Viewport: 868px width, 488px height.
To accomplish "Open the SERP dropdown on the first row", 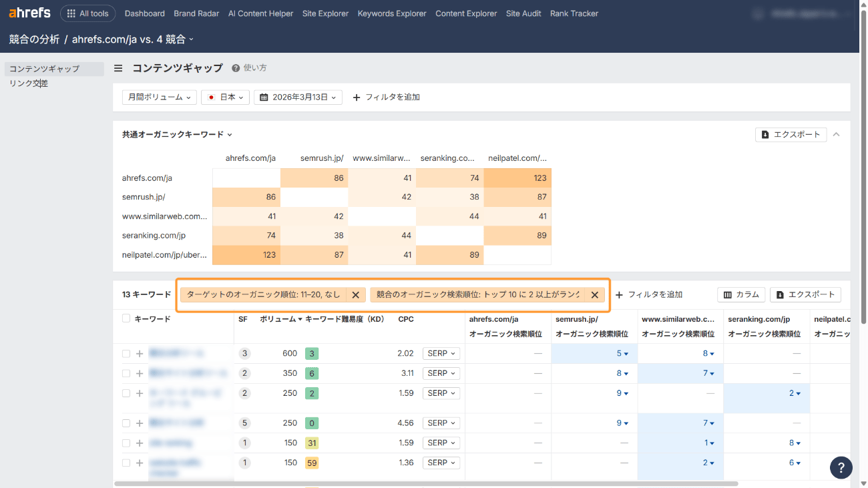I will (x=441, y=353).
